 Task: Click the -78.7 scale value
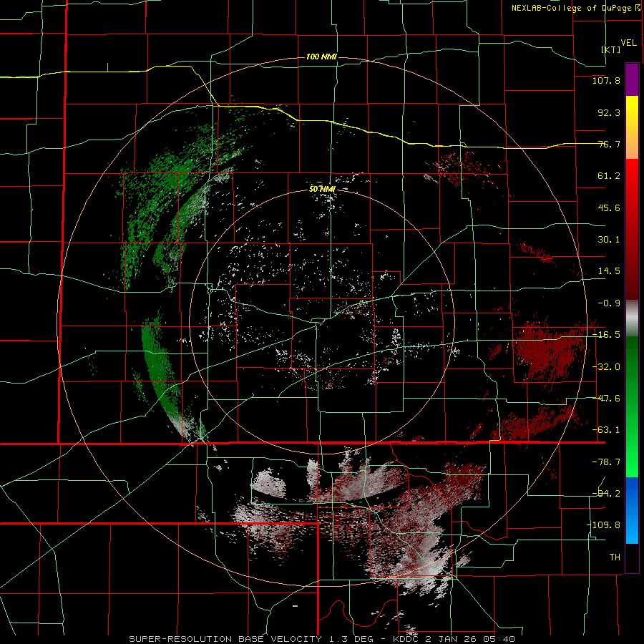pos(606,462)
